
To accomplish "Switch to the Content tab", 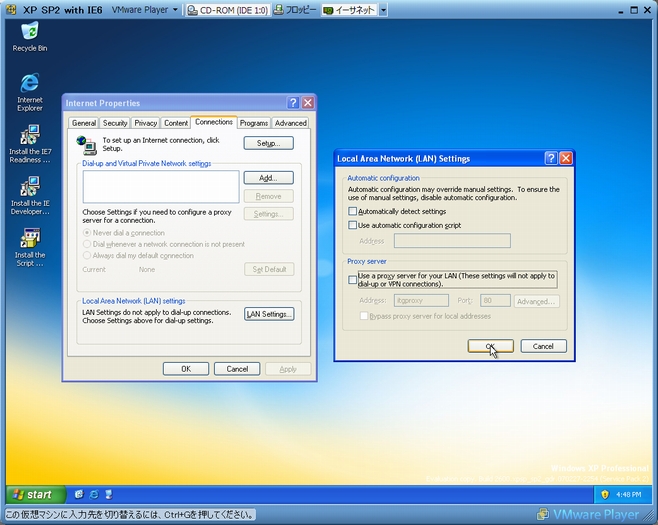I will [x=176, y=123].
